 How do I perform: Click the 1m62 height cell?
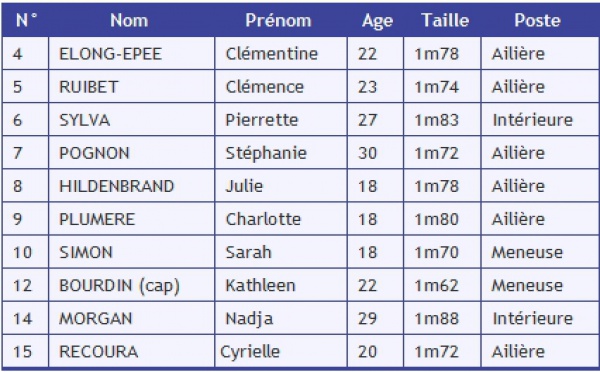pyautogui.click(x=437, y=286)
